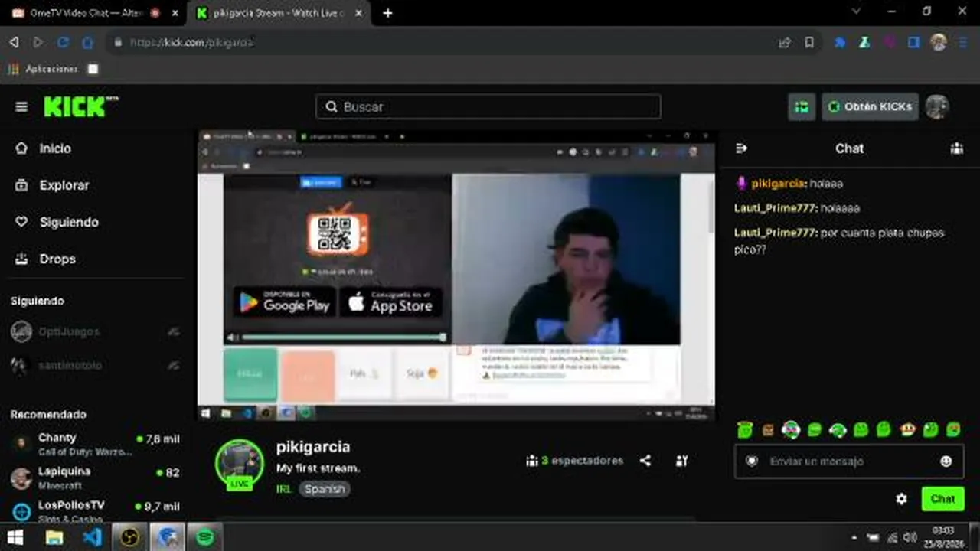Open the pikigarcia channel avatar
The image size is (980, 551).
click(240, 463)
